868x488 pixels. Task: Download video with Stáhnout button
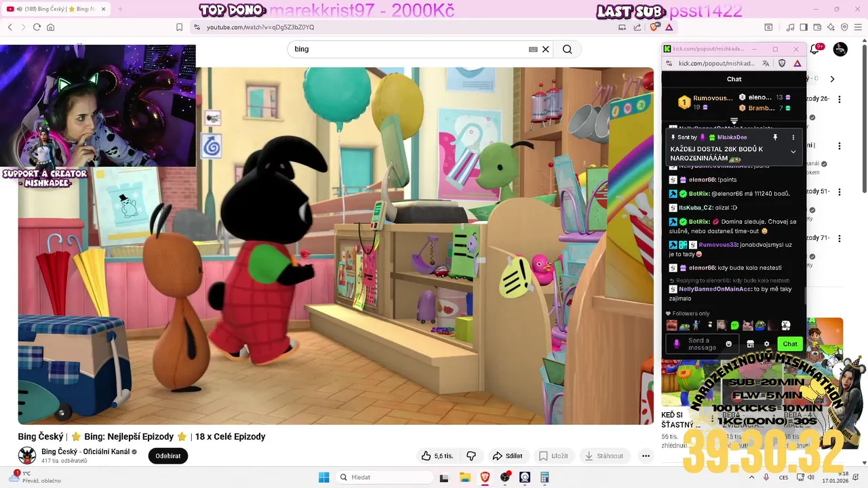604,456
